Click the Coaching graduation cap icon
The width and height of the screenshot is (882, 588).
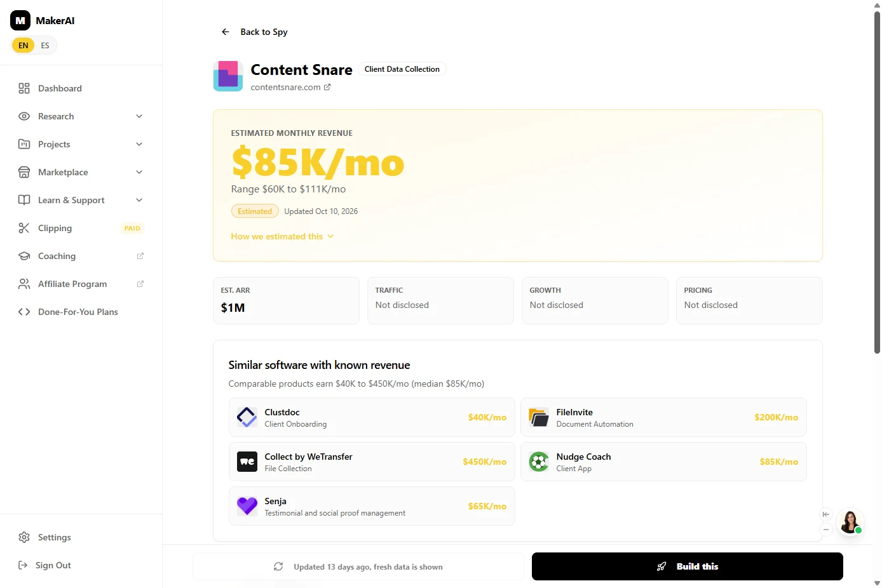24,256
